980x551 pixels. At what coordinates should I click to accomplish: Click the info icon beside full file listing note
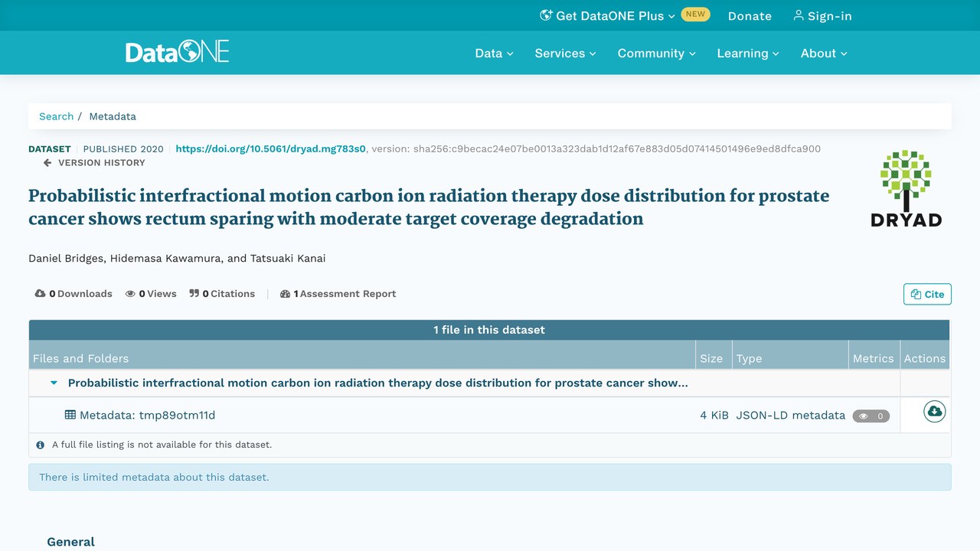(41, 445)
